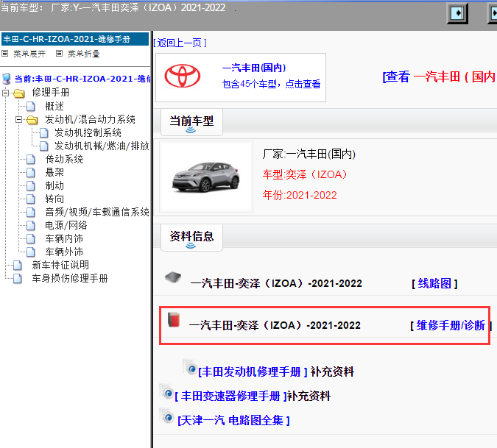Open the 查看 一汽丰田 (国内 link

click(x=440, y=77)
